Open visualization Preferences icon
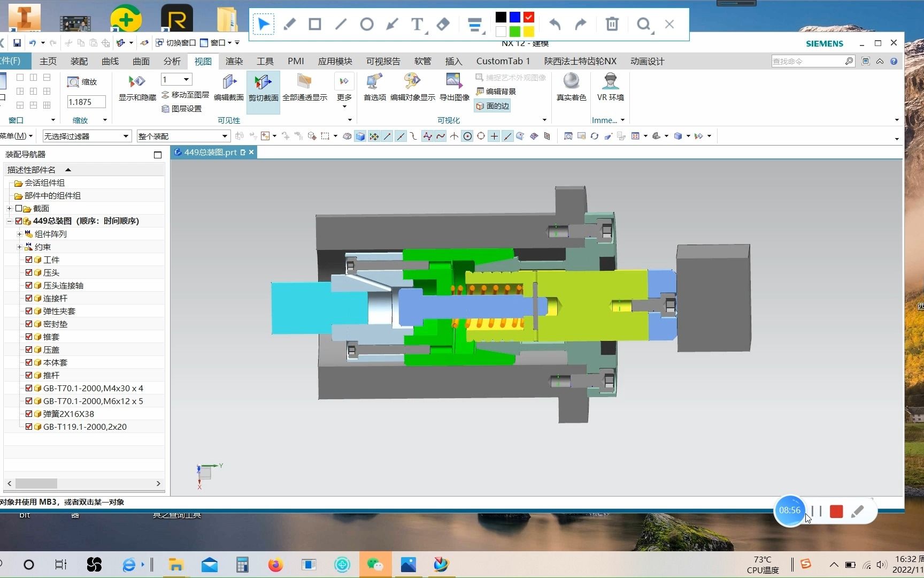This screenshot has height=578, width=924. click(x=374, y=88)
